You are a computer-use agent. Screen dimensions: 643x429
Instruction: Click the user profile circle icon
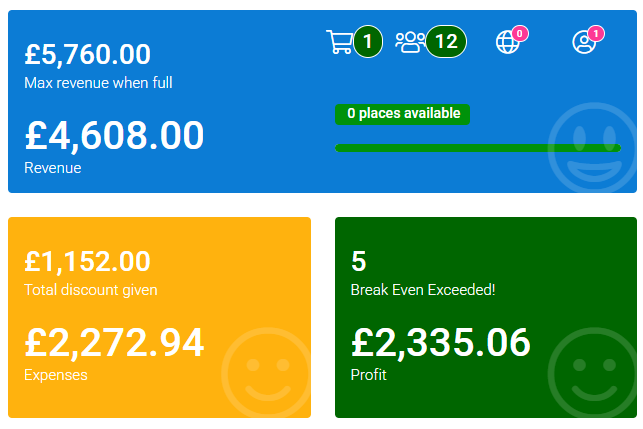(x=583, y=42)
